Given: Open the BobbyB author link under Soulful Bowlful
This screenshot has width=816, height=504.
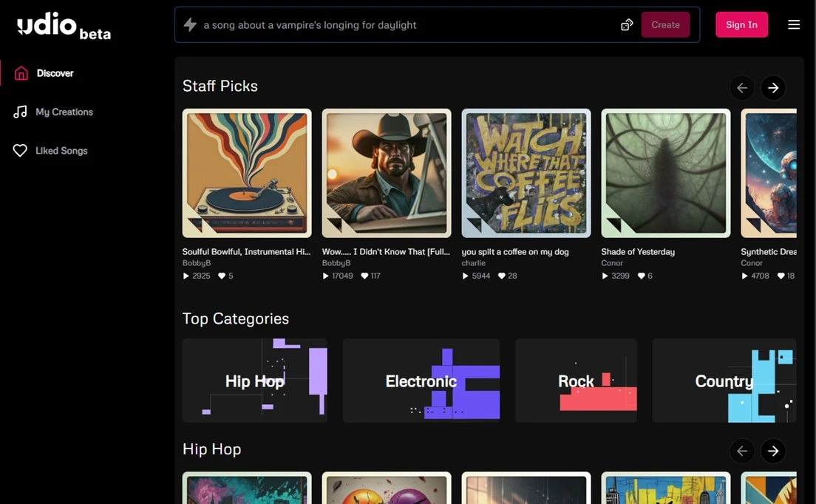Looking at the screenshot, I should pyautogui.click(x=194, y=263).
